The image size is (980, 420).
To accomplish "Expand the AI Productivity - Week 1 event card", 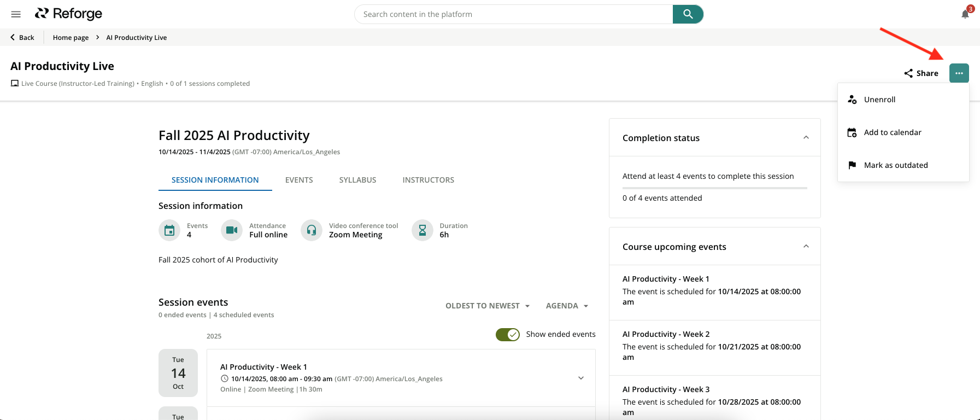I will point(581,378).
